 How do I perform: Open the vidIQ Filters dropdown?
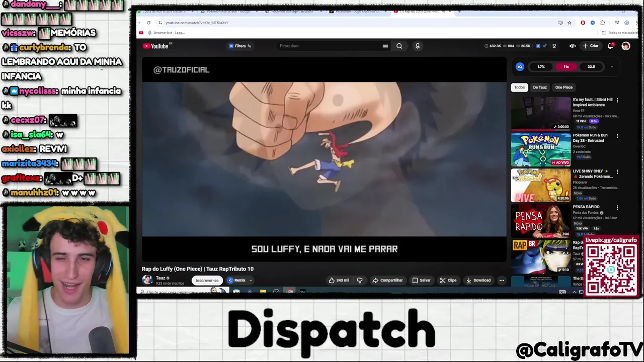240,46
